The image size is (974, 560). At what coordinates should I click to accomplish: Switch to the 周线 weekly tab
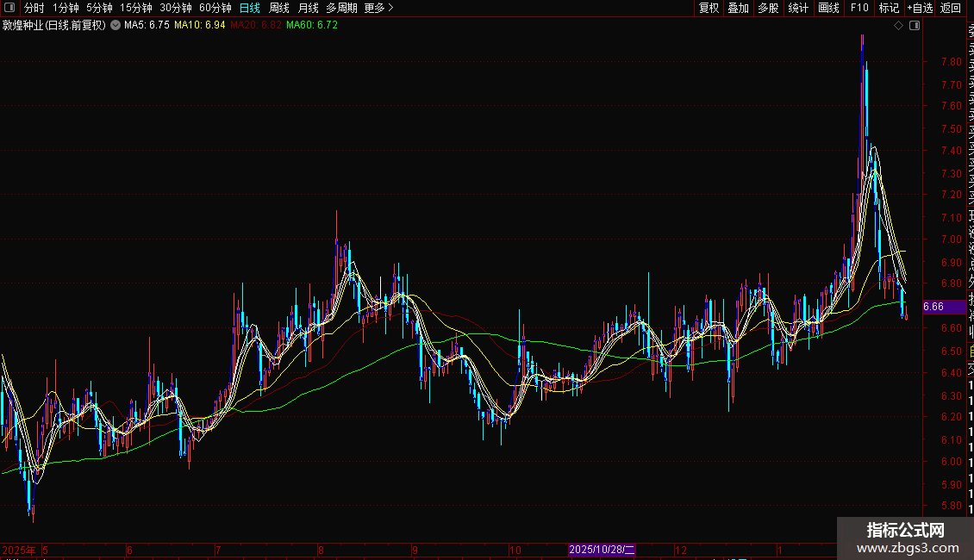click(x=279, y=8)
